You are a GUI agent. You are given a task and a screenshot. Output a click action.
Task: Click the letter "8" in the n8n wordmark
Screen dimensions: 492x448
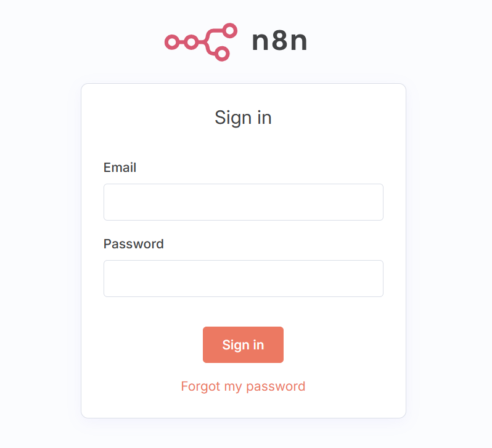tap(279, 41)
